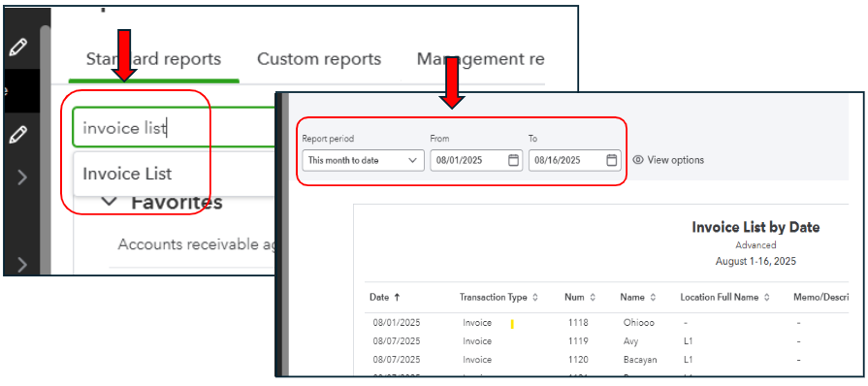This screenshot has height=386, width=868.
Task: Click the From date field 08/01/2025
Action: pyautogui.click(x=476, y=160)
